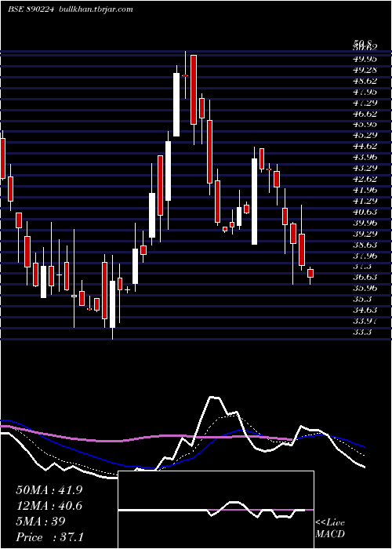Select the 37.96 price axis label
This screenshot has height=549, width=392.
click(365, 256)
